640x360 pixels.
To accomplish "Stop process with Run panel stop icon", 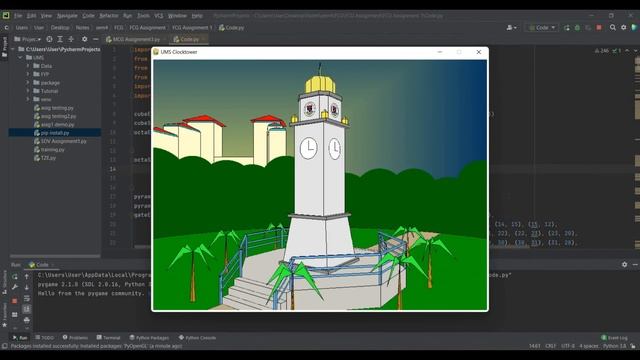I will coord(15,301).
